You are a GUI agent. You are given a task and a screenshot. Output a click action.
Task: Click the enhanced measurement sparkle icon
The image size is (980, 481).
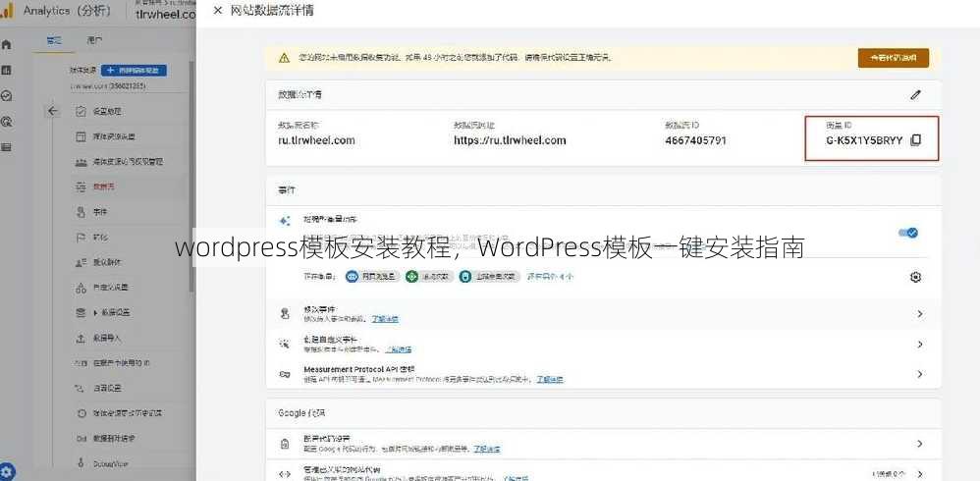tap(285, 221)
